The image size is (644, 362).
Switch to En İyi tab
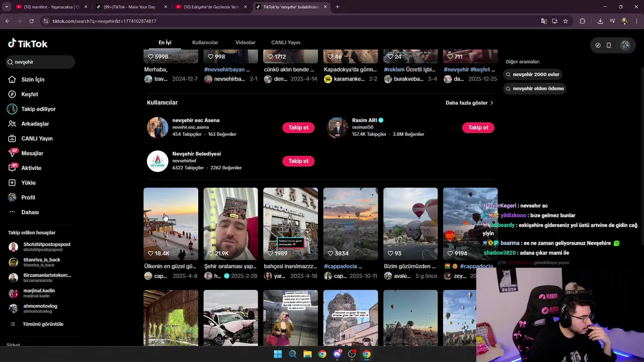tap(165, 42)
